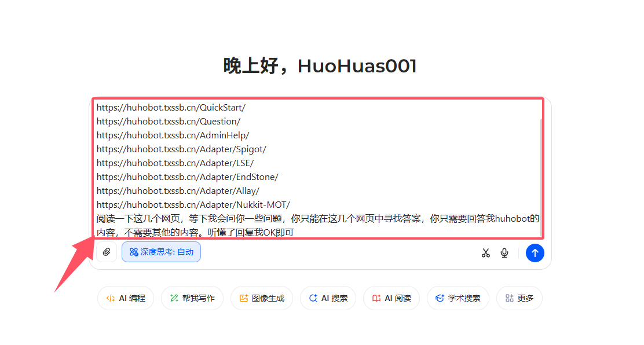
Task: Click the microphone voice input icon
Action: point(504,253)
